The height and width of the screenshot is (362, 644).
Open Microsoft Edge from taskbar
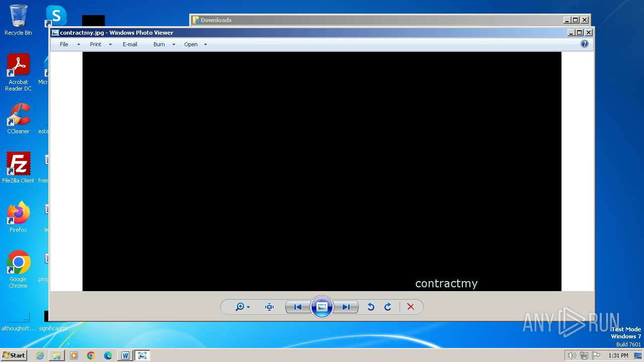point(108,355)
